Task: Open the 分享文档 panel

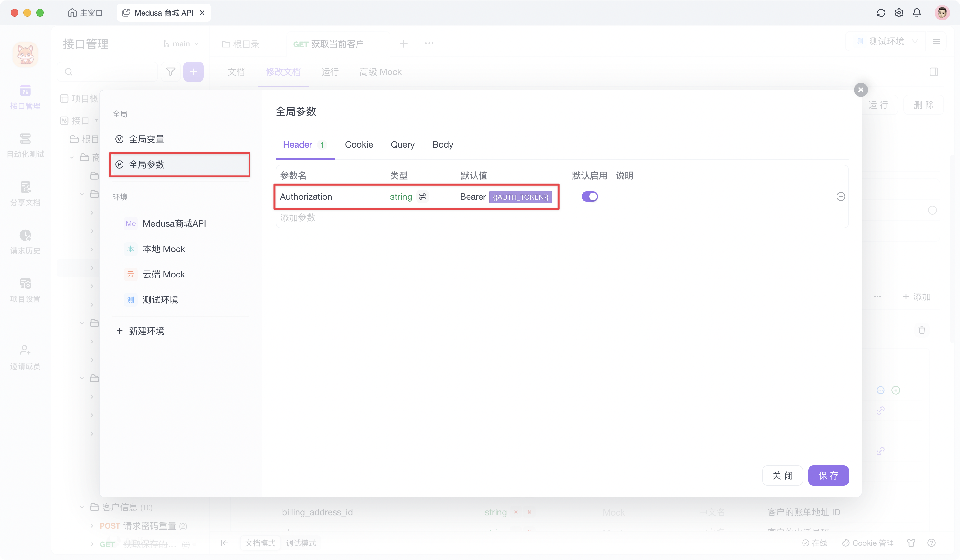Action: point(25,194)
